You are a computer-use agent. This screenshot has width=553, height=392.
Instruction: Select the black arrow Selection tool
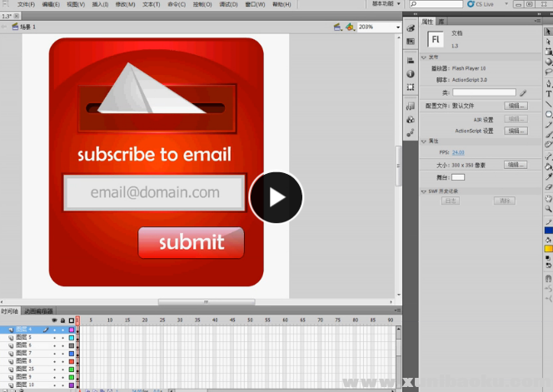pos(549,30)
